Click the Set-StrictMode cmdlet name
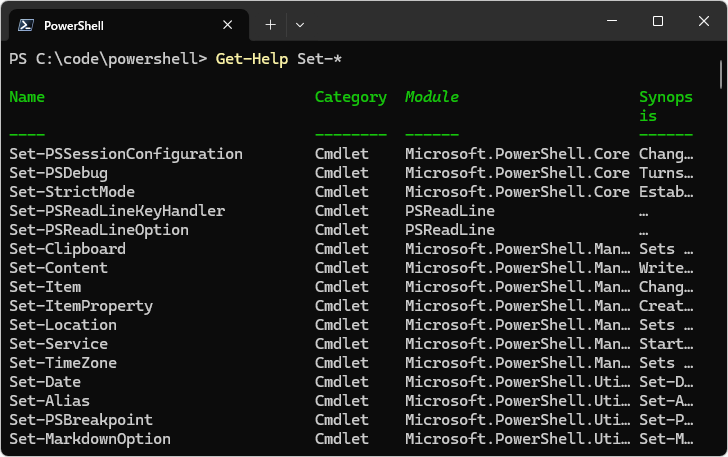 [x=72, y=192]
